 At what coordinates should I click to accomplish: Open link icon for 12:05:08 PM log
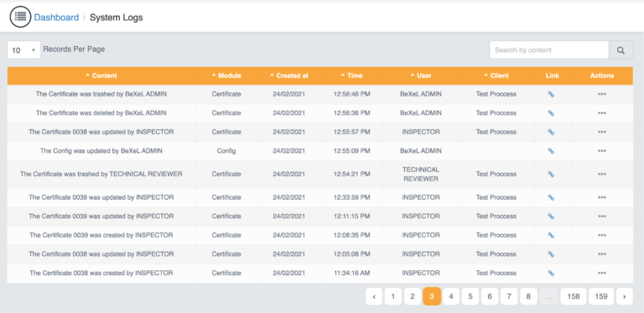551,254
